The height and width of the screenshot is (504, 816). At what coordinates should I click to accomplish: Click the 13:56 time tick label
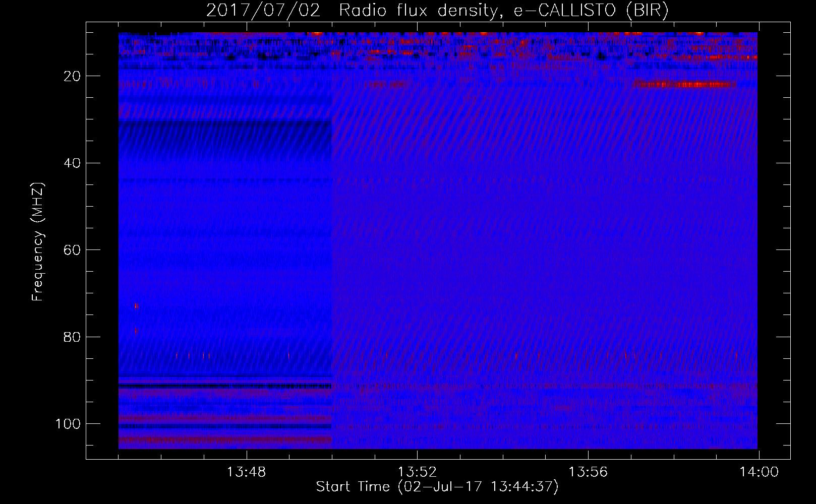pyautogui.click(x=588, y=472)
